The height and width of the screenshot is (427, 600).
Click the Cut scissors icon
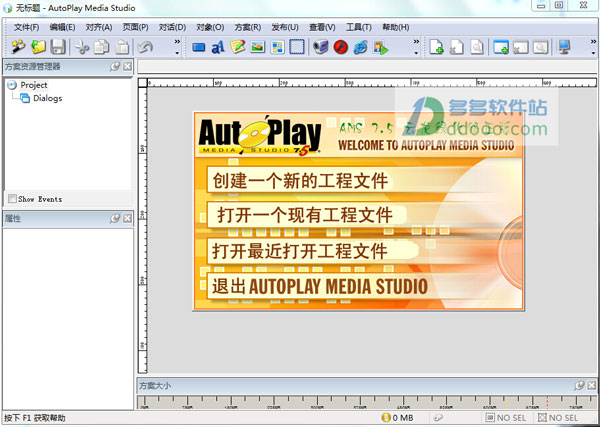(82, 47)
